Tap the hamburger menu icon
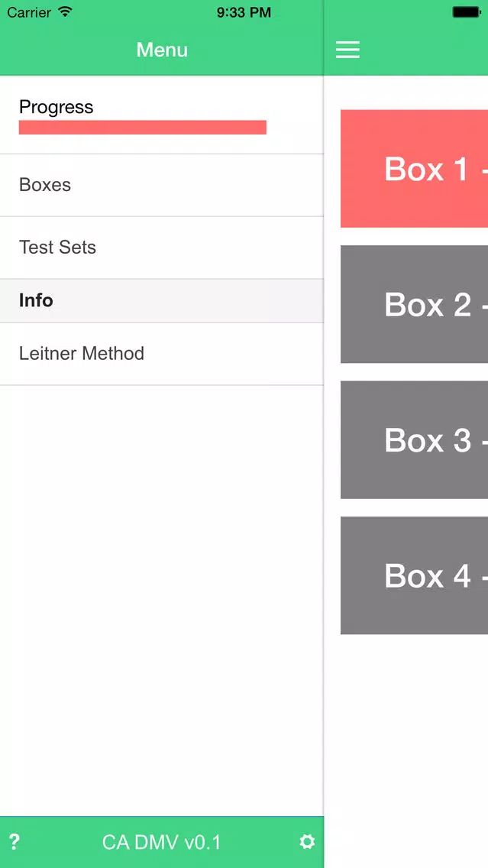This screenshot has width=488, height=868. 347,50
